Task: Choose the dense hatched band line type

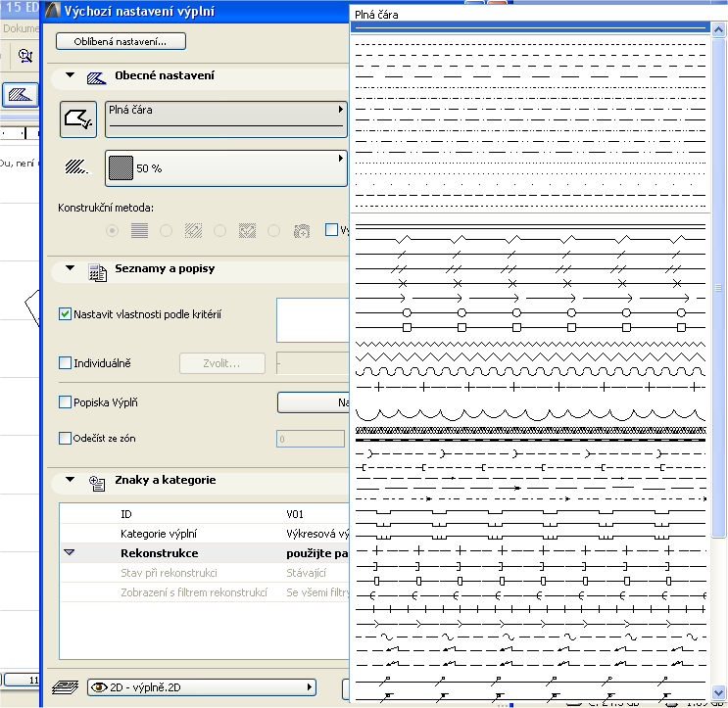Action: tap(531, 431)
